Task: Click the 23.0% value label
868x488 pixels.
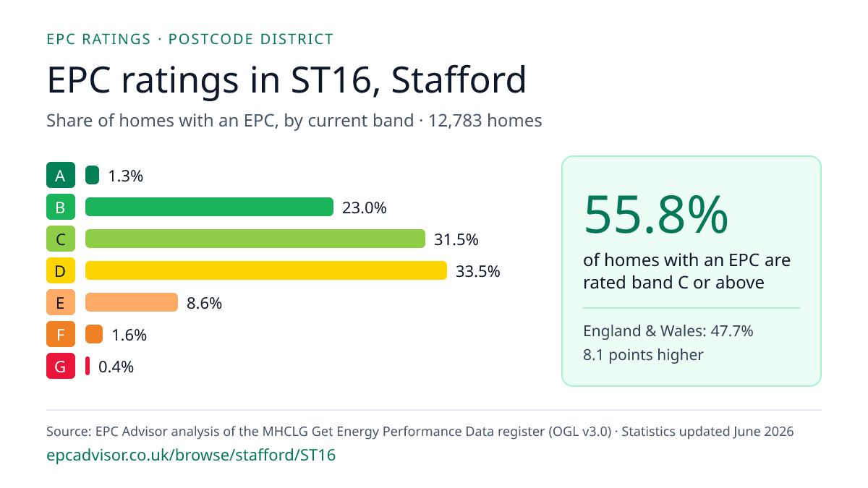Action: [365, 207]
